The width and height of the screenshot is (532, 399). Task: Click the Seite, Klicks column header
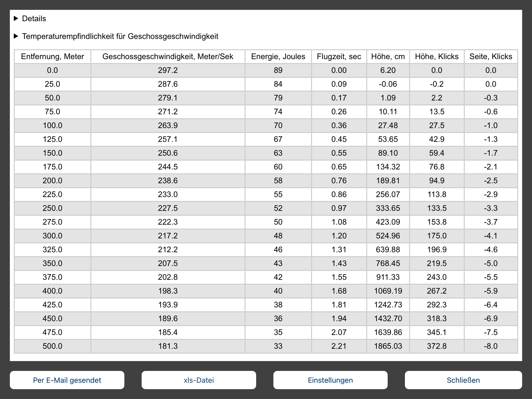pos(491,56)
